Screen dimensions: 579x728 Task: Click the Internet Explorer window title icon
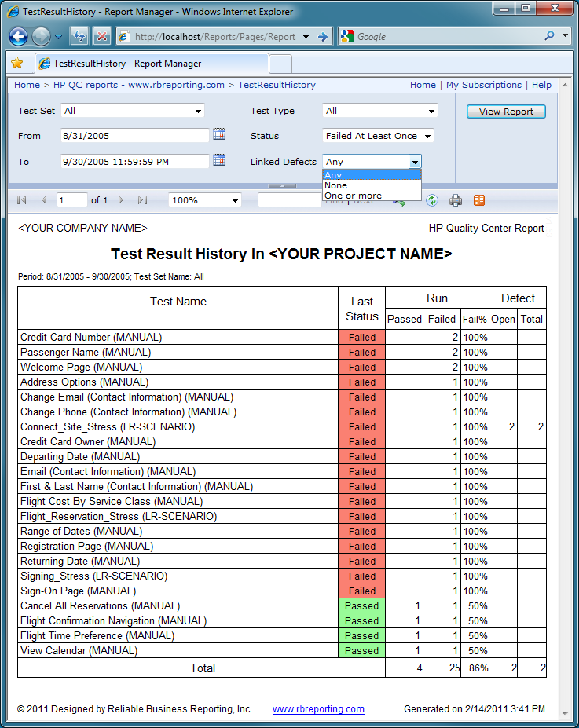click(14, 12)
